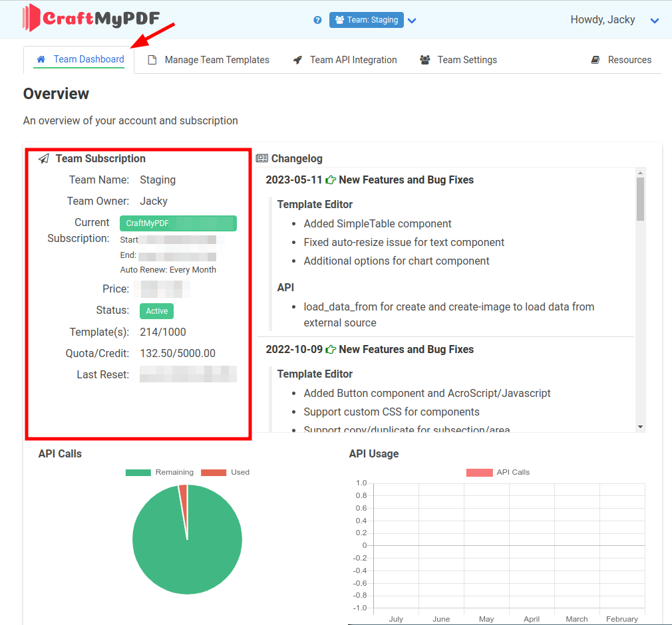Click the team icon inside the Team: Staging button

[340, 20]
